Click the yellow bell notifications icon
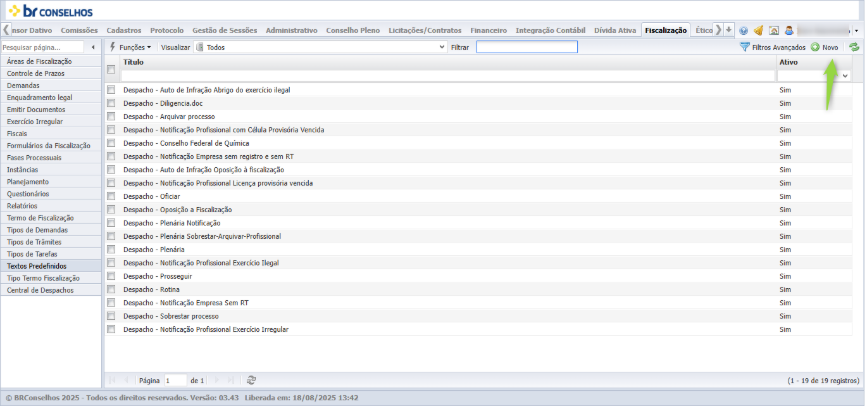The image size is (865, 406). coord(759,31)
